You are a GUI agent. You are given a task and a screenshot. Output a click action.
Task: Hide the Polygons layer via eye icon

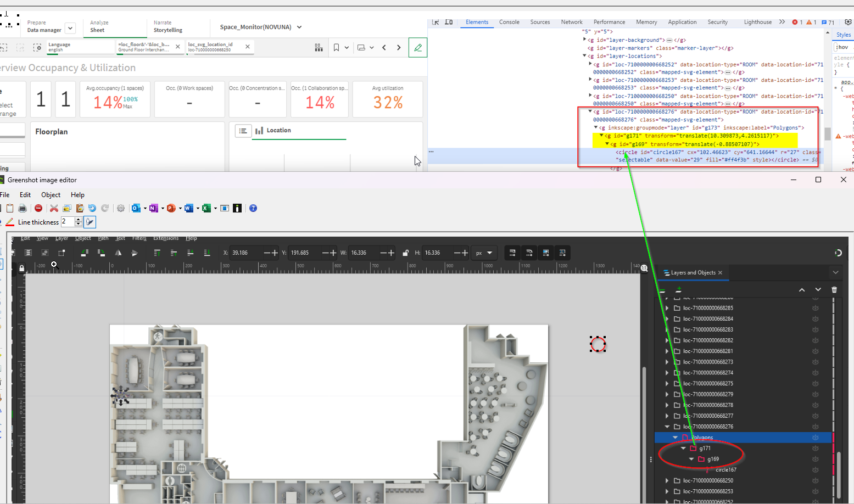click(816, 438)
